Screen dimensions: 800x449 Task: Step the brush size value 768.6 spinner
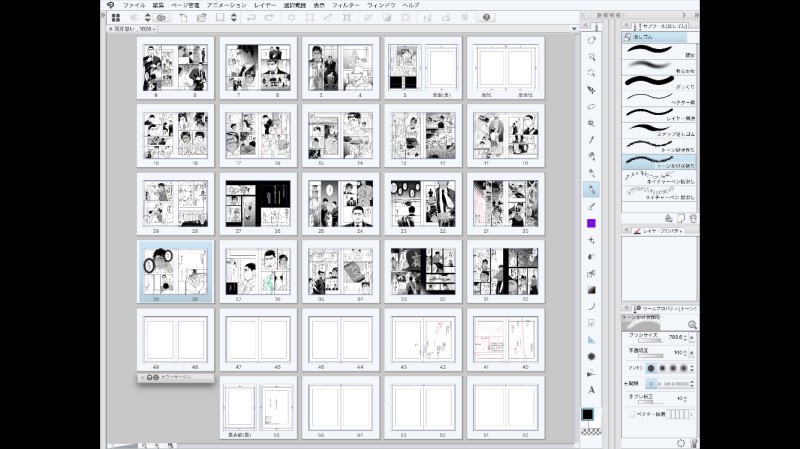pyautogui.click(x=685, y=337)
